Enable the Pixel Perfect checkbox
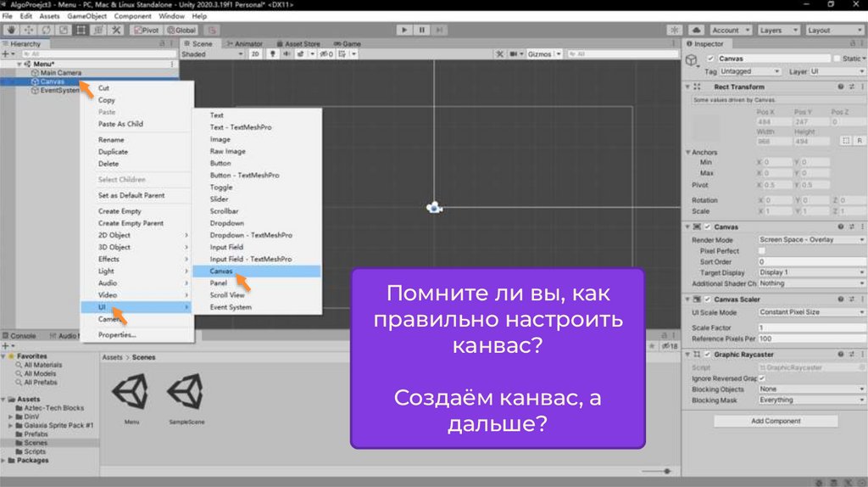868x487 pixels. [x=761, y=251]
